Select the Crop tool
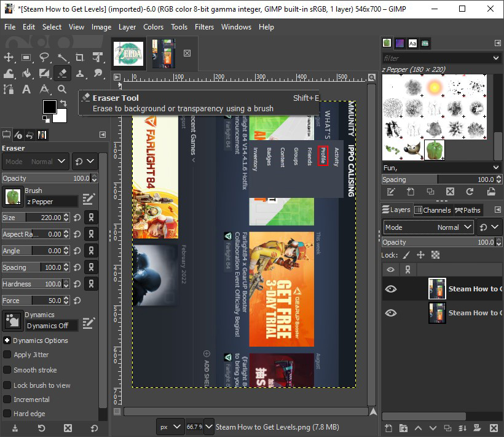This screenshot has height=437, width=504. click(x=80, y=58)
